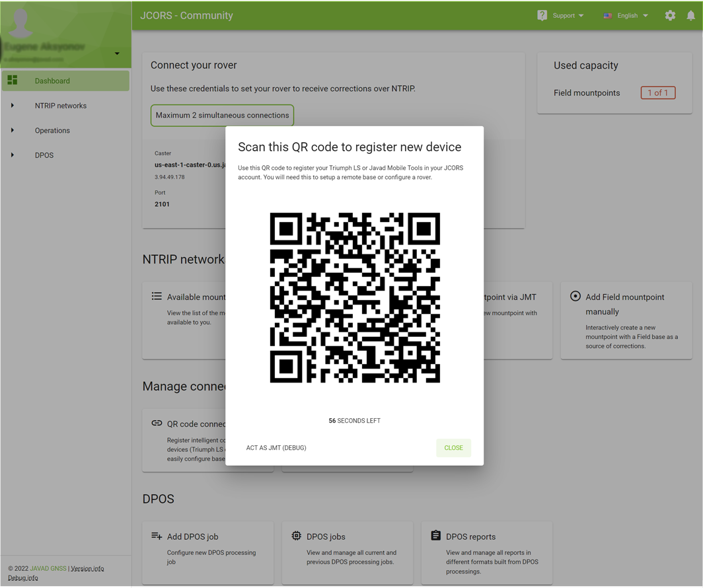Open NTRIP networks menu item

click(x=61, y=106)
